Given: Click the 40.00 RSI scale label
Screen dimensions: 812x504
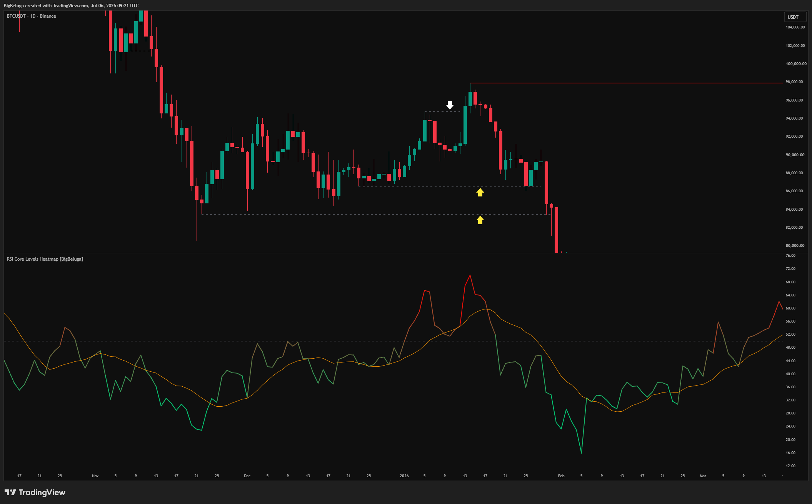Looking at the screenshot, I should [790, 374].
